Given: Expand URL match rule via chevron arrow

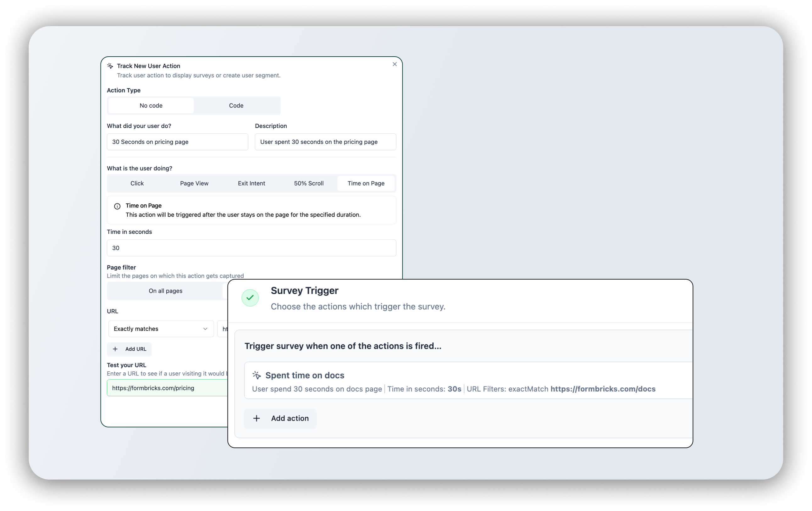Looking at the screenshot, I should [205, 329].
